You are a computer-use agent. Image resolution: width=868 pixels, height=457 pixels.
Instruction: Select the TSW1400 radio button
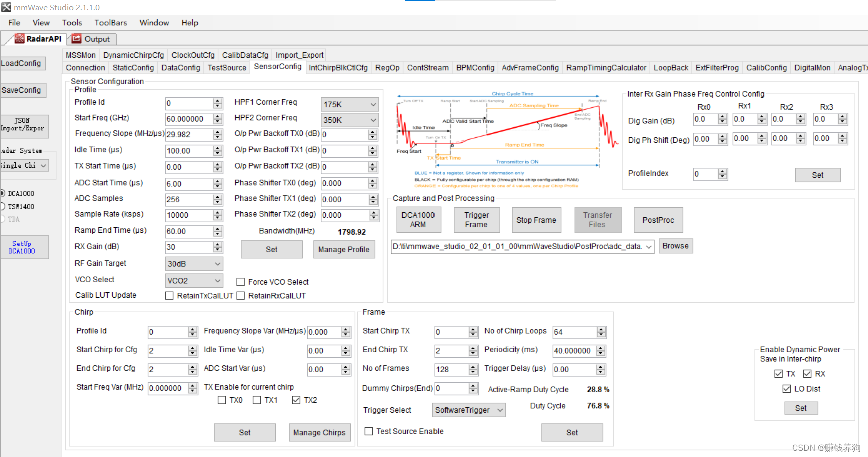point(2,206)
